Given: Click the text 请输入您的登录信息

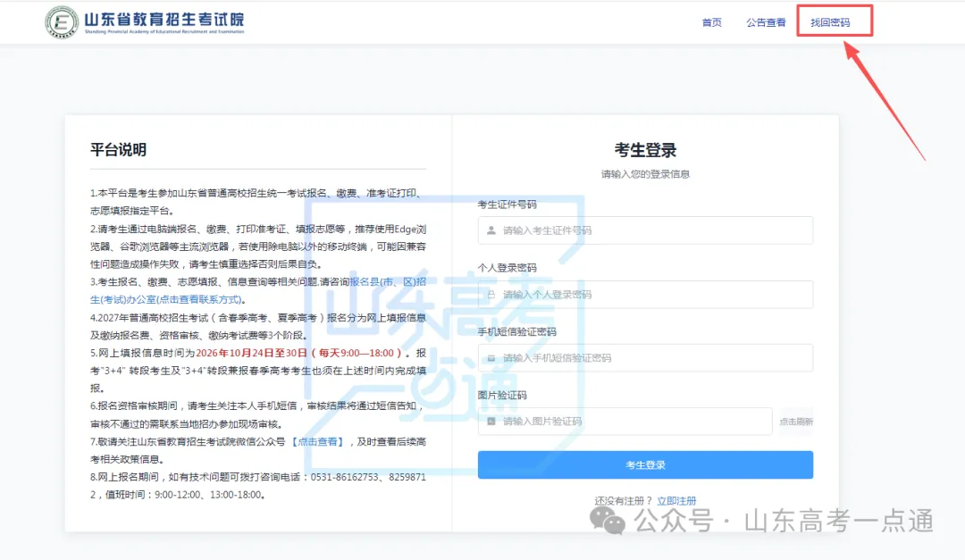Looking at the screenshot, I should click(x=645, y=174).
